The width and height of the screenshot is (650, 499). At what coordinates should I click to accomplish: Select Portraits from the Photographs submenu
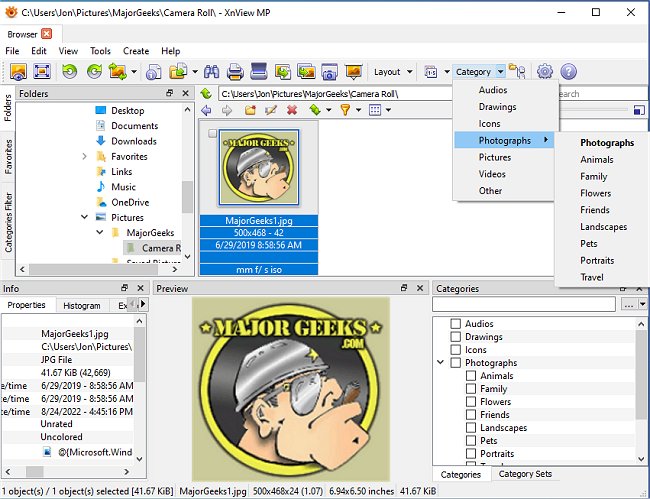pyautogui.click(x=597, y=260)
